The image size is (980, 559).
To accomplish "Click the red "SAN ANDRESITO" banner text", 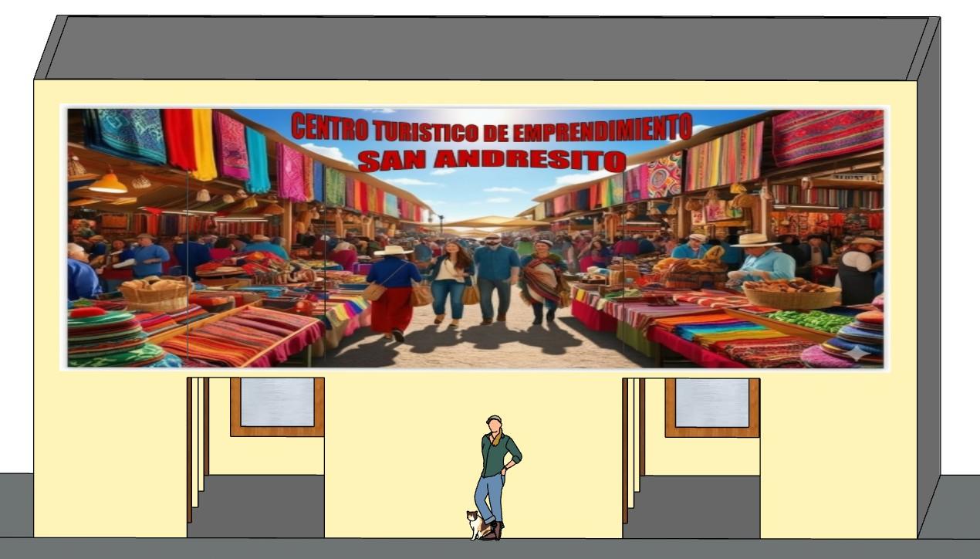I will (492, 160).
